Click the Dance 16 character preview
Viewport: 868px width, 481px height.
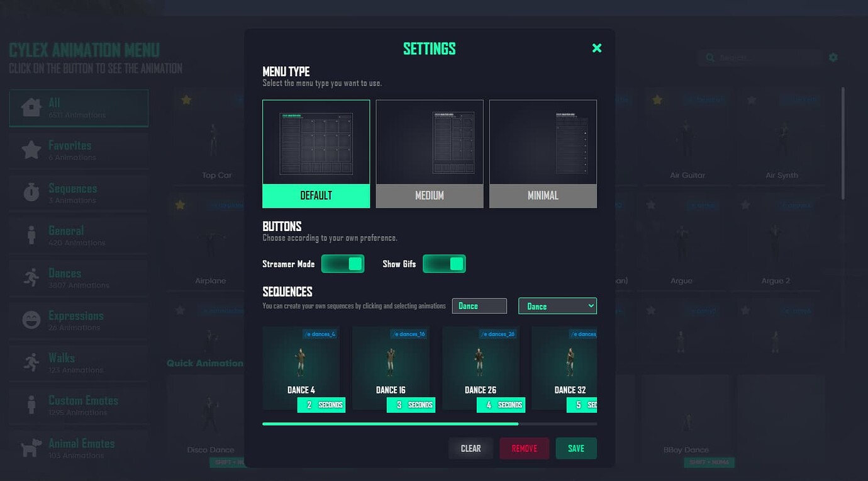pyautogui.click(x=391, y=363)
